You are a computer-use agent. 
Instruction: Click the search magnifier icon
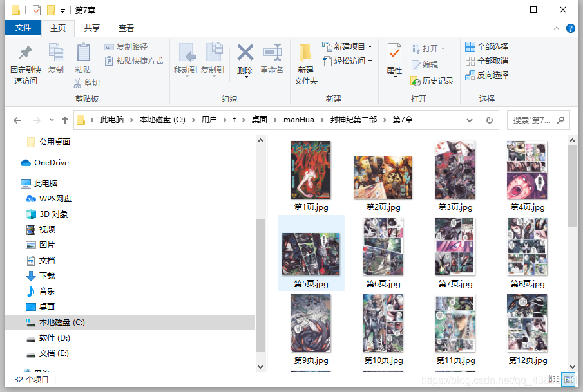560,120
